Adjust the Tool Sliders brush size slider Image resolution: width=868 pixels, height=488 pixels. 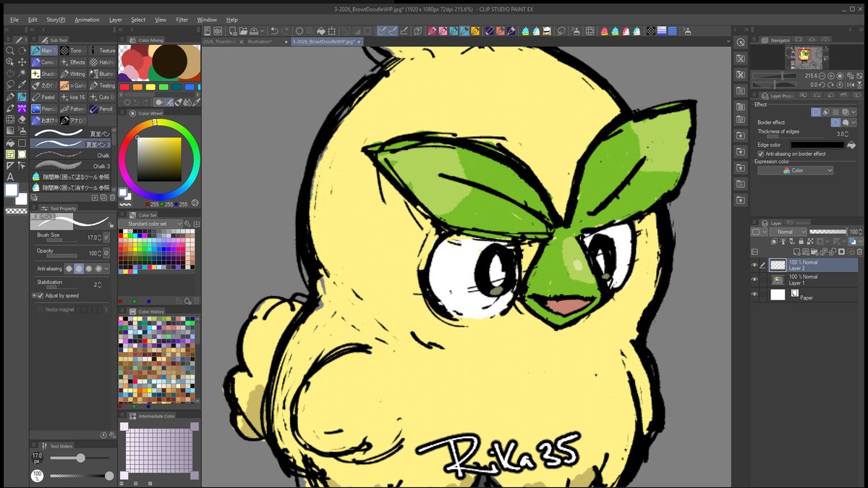[80, 458]
